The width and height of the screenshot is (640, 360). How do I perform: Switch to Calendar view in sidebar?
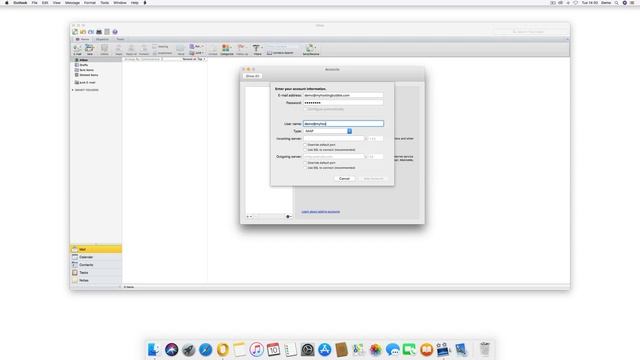(x=96, y=257)
